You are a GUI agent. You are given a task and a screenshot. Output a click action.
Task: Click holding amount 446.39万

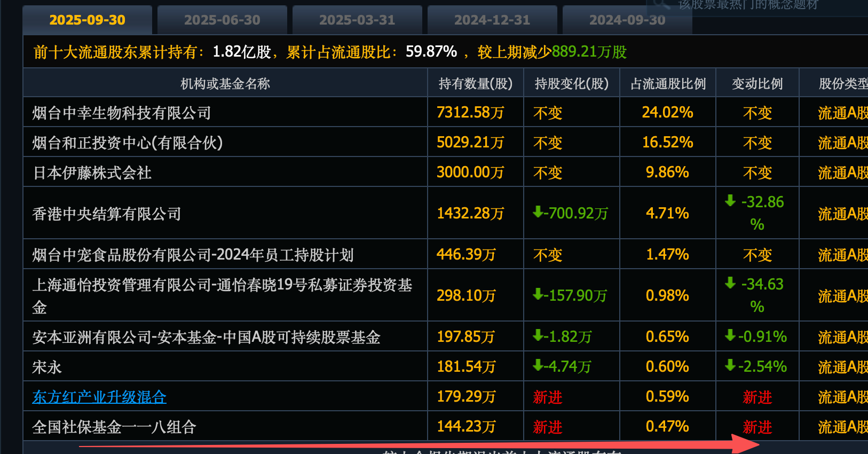[466, 254]
